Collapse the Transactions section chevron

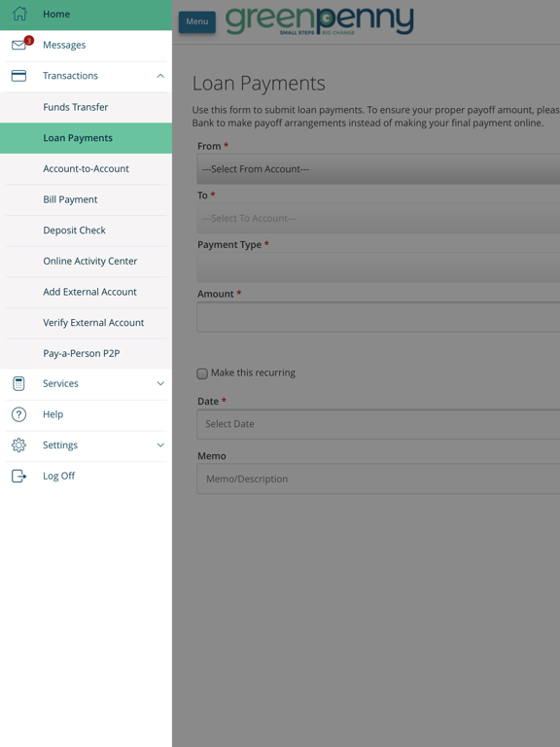coord(160,76)
